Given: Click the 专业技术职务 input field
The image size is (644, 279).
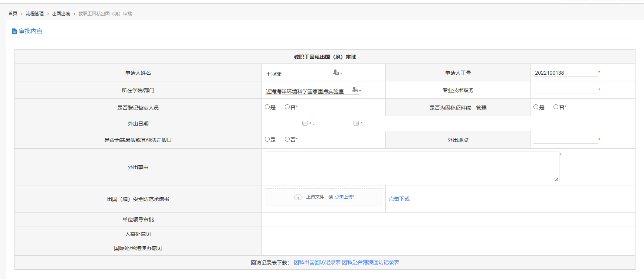Looking at the screenshot, I should coord(565,90).
